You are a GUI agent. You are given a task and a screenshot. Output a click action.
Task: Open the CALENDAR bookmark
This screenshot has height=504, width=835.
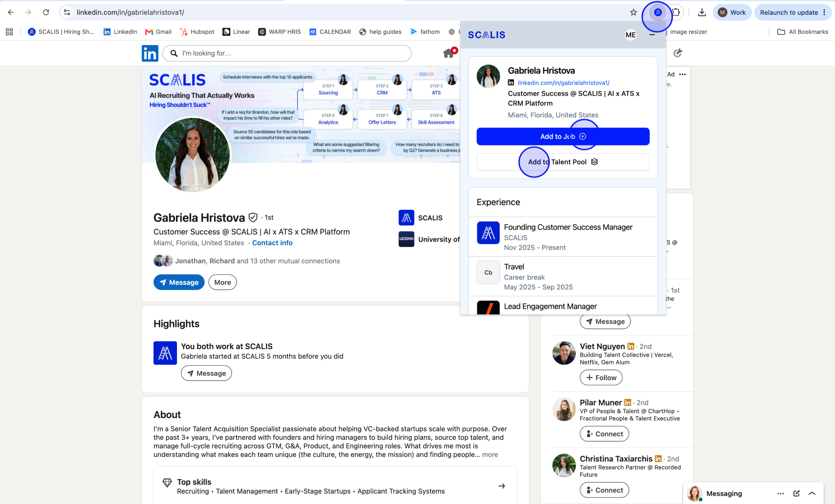pos(330,32)
